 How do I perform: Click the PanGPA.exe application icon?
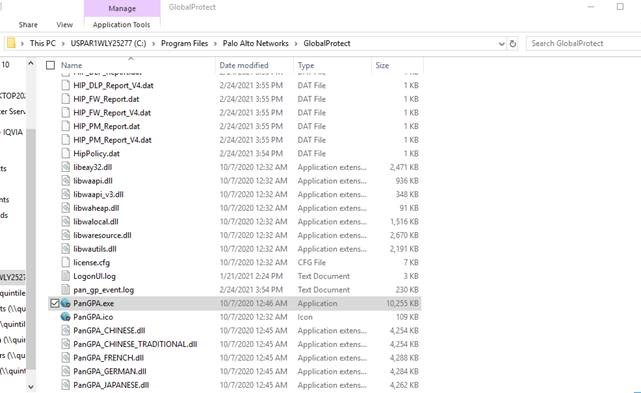(66, 303)
